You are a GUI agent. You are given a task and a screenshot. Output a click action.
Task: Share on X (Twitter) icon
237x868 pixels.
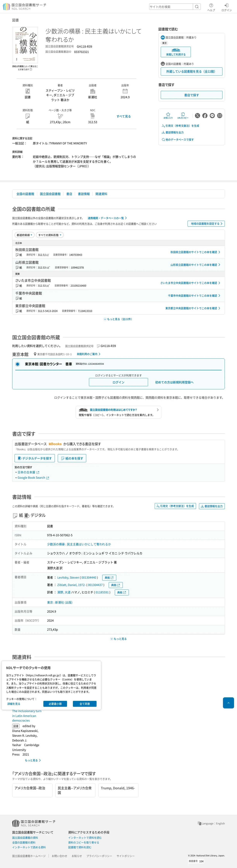(198, 116)
